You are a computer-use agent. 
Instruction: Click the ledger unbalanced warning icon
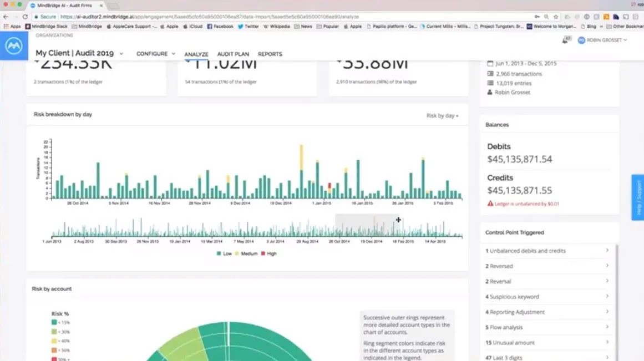[x=490, y=204]
